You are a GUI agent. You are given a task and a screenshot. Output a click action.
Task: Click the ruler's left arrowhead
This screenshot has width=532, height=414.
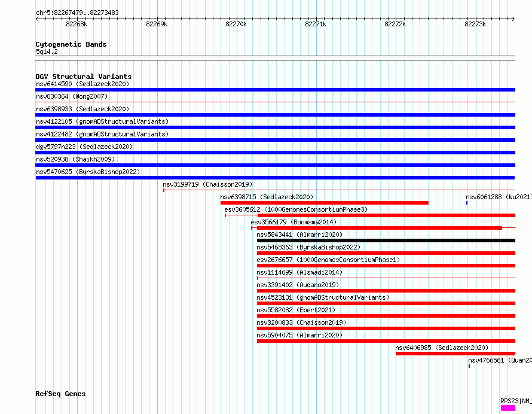click(37, 19)
